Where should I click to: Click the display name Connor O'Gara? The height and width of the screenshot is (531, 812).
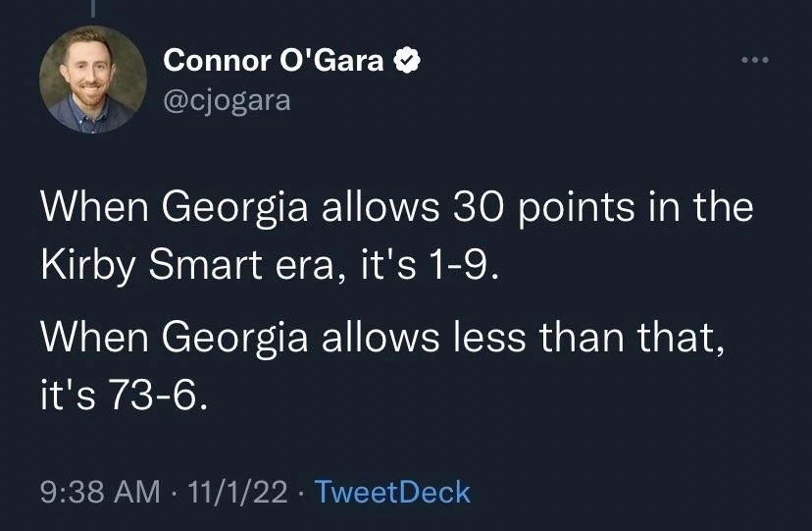(x=275, y=61)
